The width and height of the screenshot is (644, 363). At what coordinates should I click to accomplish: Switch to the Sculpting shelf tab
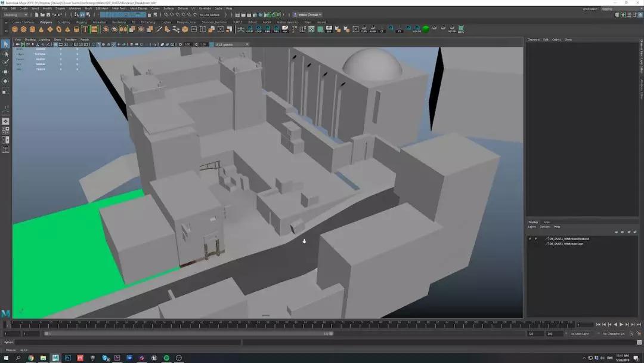click(x=64, y=22)
